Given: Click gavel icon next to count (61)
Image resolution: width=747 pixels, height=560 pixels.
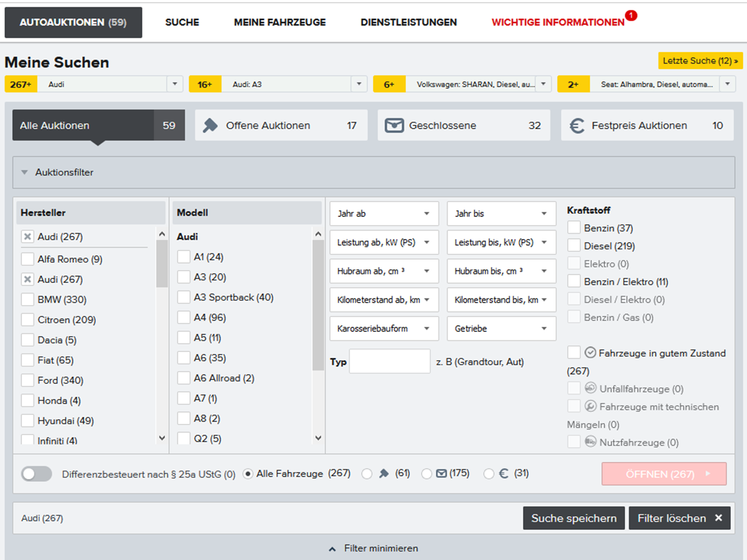Looking at the screenshot, I should pyautogui.click(x=384, y=474).
